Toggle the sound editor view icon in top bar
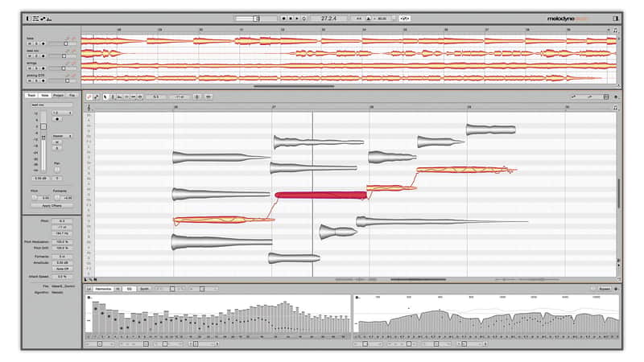644x362 pixels. point(49,19)
